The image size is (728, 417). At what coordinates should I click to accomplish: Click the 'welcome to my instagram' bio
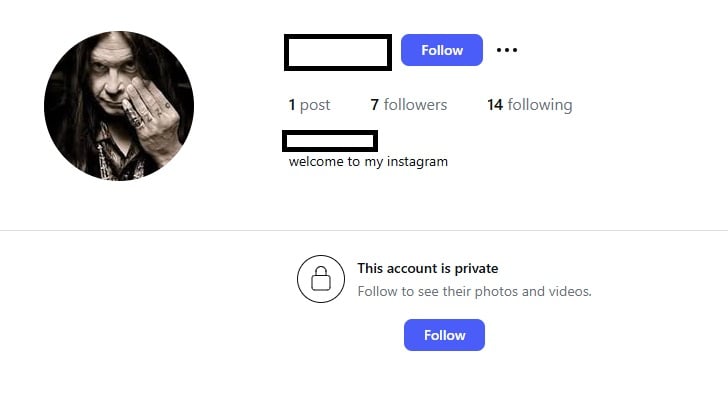368,161
